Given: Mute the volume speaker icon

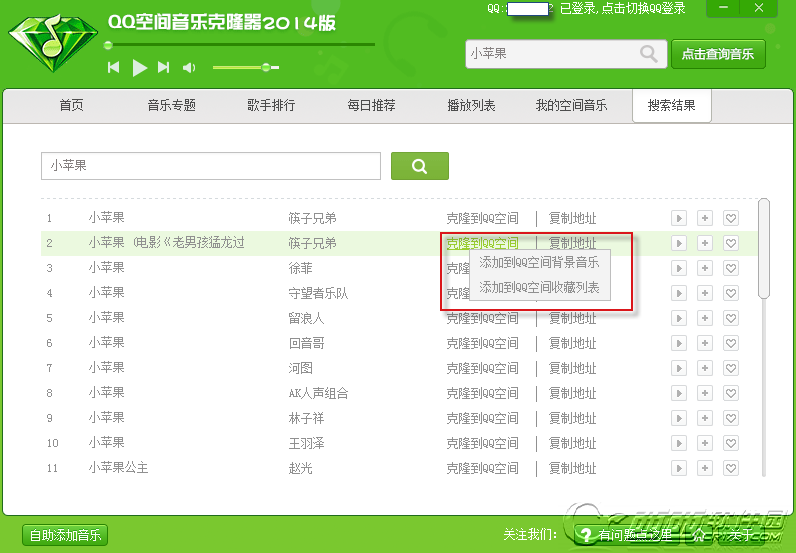Looking at the screenshot, I should [189, 68].
